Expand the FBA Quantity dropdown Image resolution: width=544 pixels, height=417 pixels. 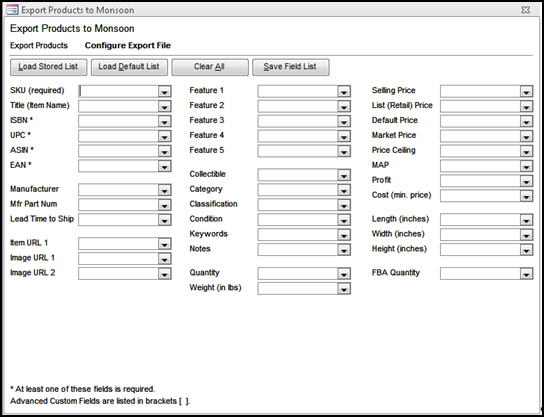click(x=526, y=274)
